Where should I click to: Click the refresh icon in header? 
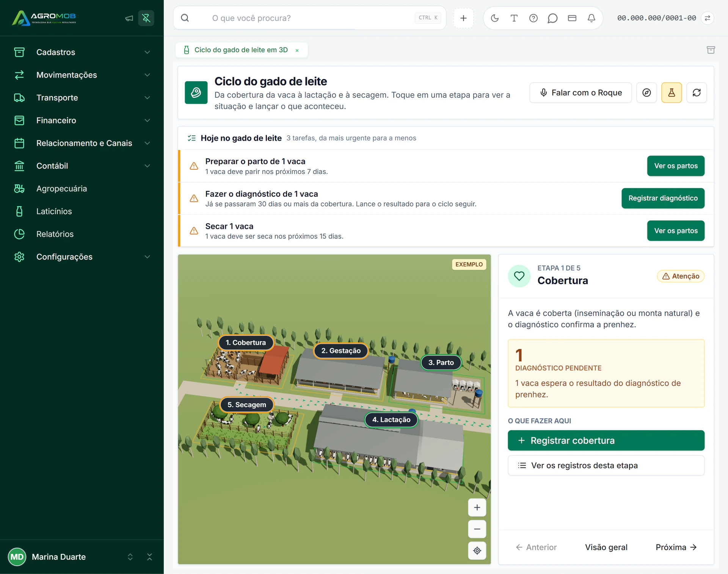pos(697,92)
